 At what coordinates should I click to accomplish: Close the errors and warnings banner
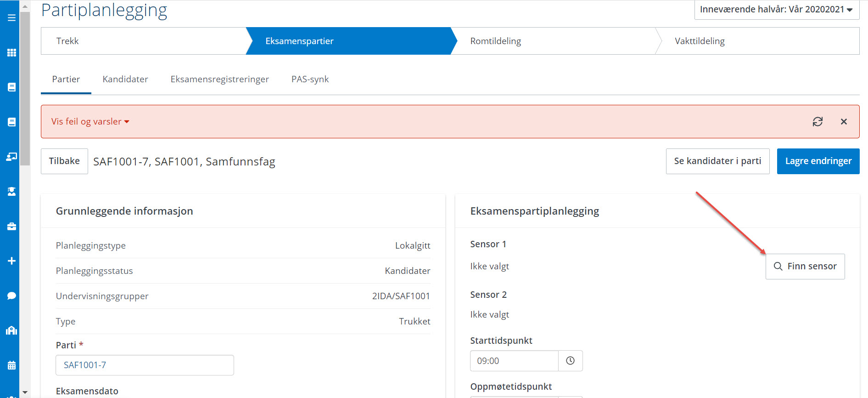844,122
